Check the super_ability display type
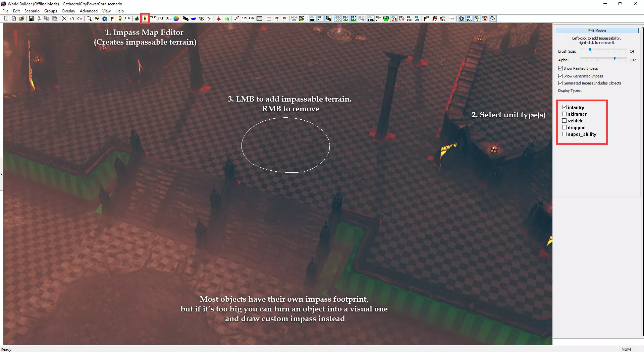Image resolution: width=644 pixels, height=352 pixels. click(565, 134)
